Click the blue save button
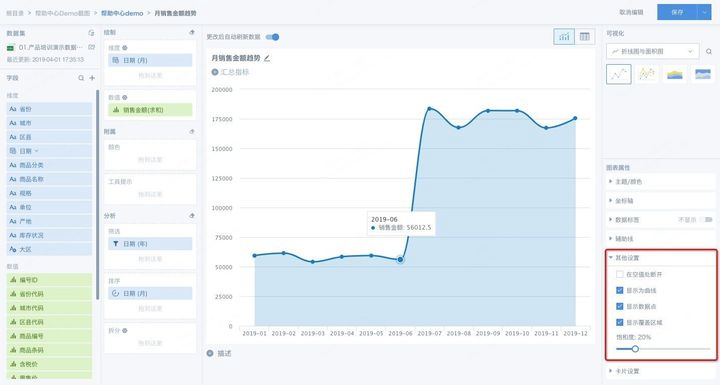The width and height of the screenshot is (720, 385). (677, 12)
